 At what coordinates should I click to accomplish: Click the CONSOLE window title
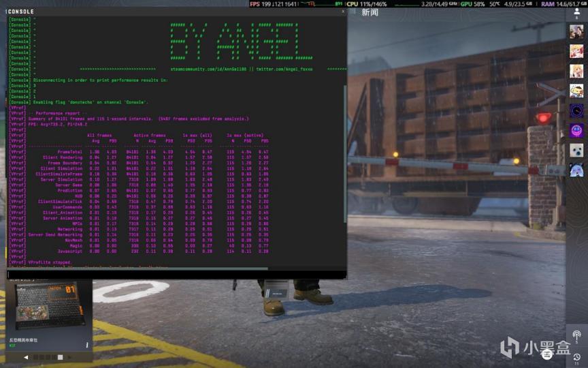coord(20,12)
